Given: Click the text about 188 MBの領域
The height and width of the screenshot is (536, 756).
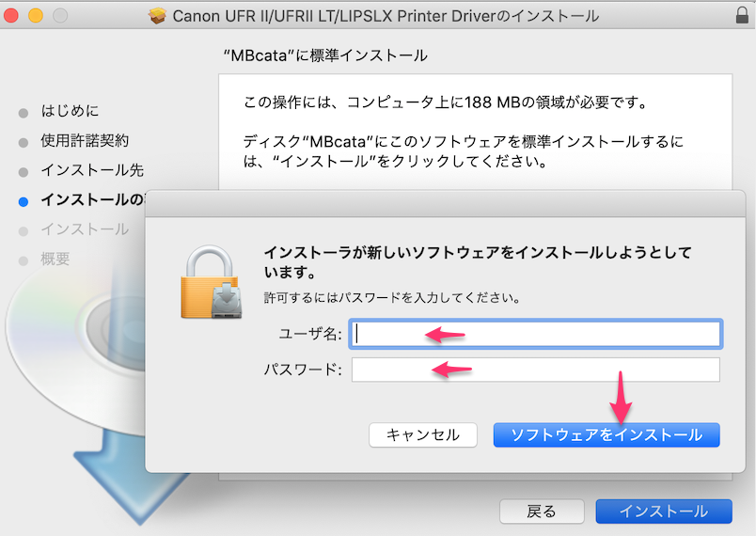Looking at the screenshot, I should 446,102.
